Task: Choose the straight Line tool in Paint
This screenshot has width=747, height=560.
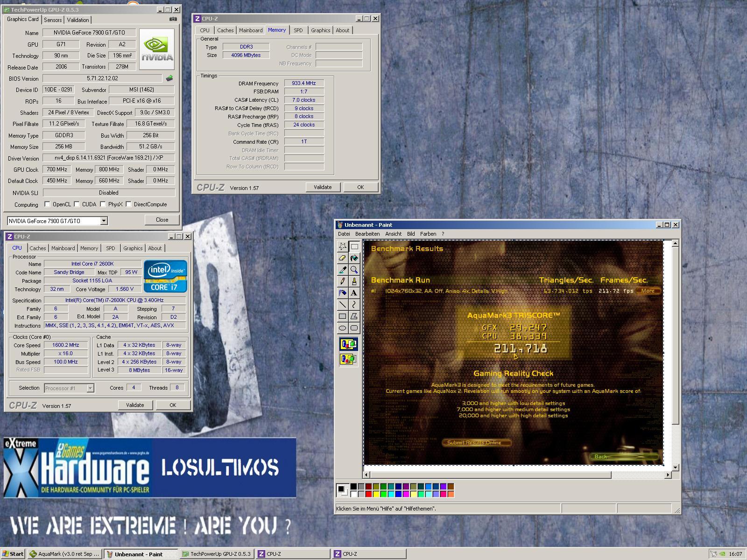Action: 343,305
